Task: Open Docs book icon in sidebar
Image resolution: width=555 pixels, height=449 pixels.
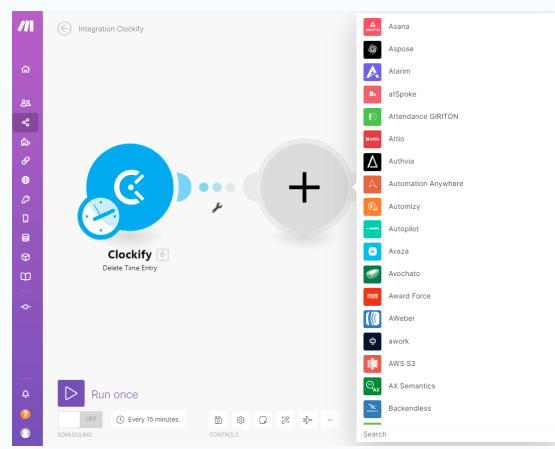Action: pyautogui.click(x=25, y=276)
